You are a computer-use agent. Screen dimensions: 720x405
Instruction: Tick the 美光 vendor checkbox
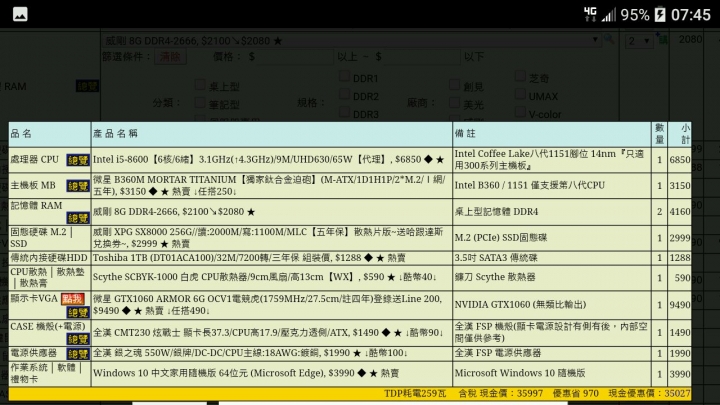454,102
